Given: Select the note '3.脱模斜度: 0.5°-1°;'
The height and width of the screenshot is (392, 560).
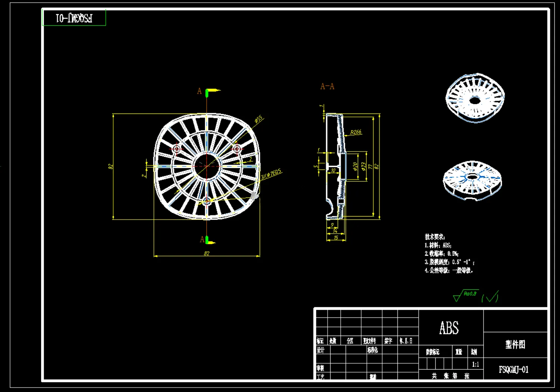Looking at the screenshot, I should click(449, 262).
